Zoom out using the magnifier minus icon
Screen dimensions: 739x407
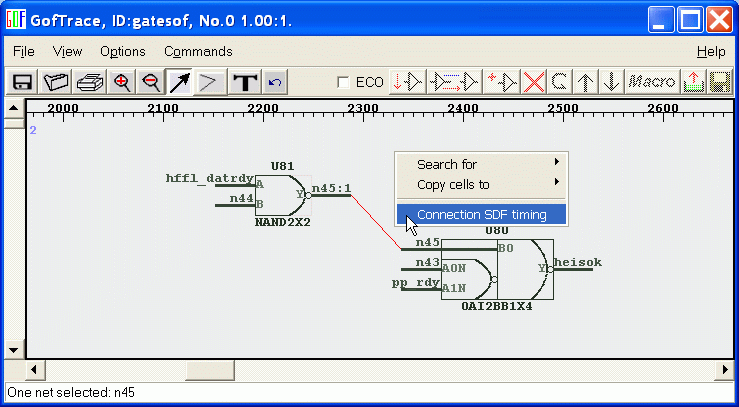click(151, 82)
